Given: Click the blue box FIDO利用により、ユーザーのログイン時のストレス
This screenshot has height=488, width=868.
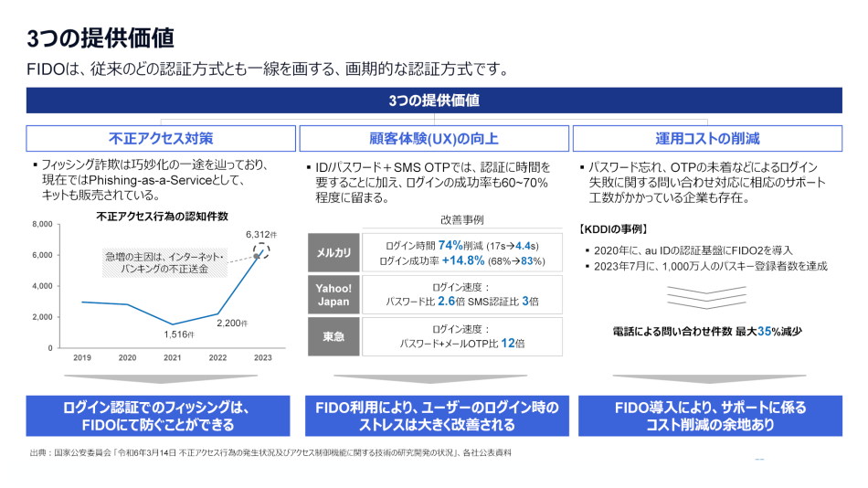Looking at the screenshot, I should [437, 416].
